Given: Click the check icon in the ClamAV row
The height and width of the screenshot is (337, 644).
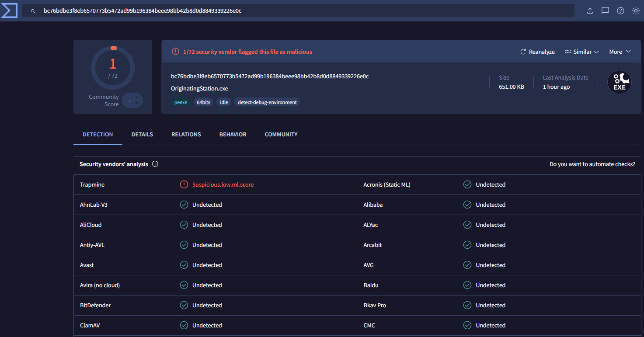Looking at the screenshot, I should point(184,325).
